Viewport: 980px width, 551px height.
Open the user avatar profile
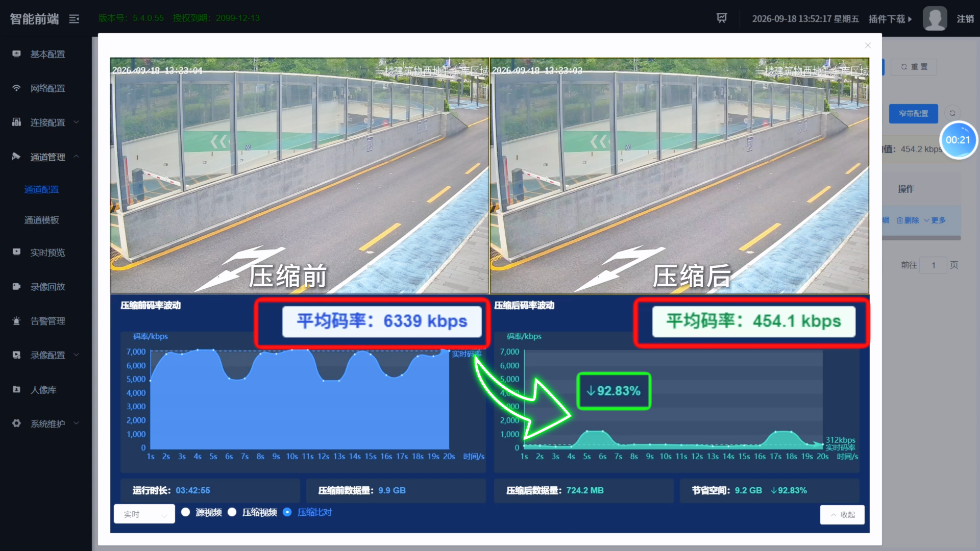(935, 19)
